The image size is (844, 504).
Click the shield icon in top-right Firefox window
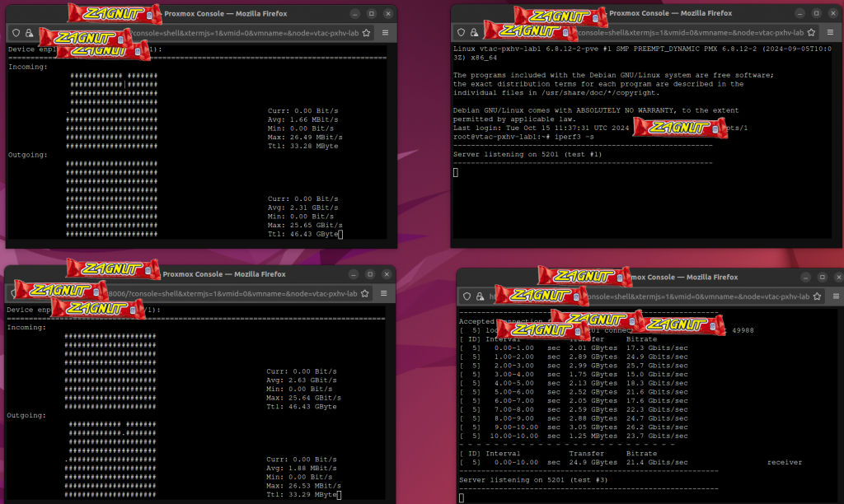pyautogui.click(x=462, y=32)
